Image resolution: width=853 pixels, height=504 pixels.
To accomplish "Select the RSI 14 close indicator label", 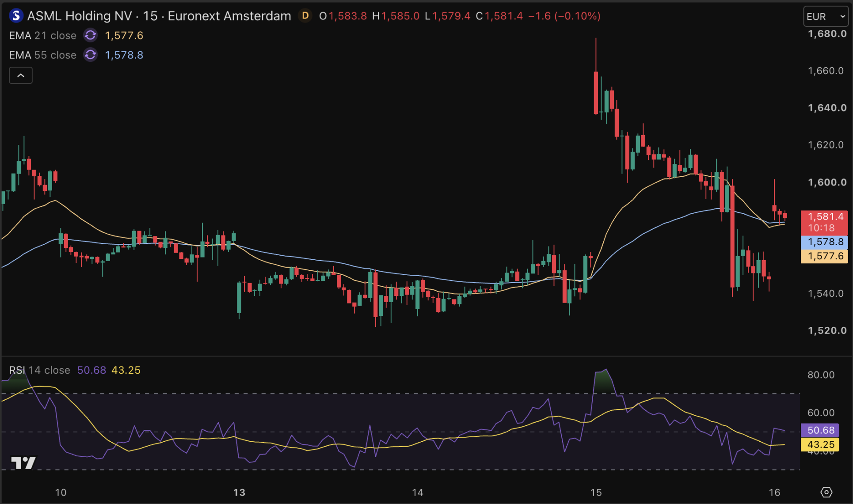I will [x=40, y=370].
